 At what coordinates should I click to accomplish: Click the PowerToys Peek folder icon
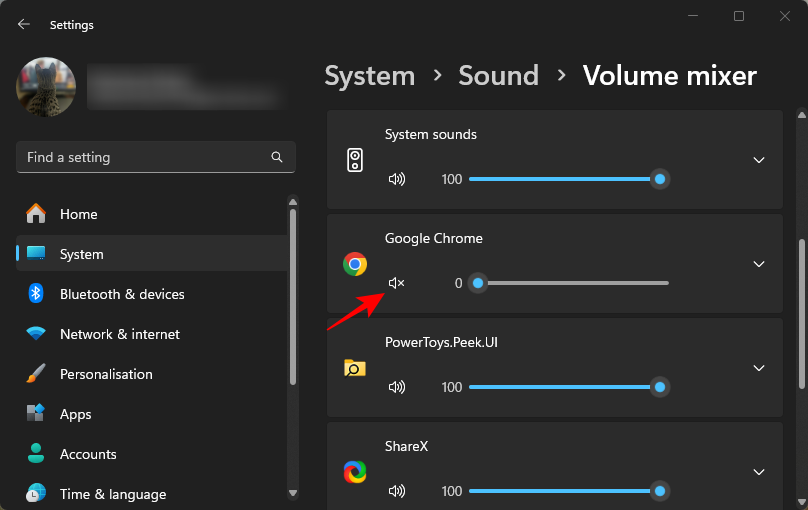point(355,368)
